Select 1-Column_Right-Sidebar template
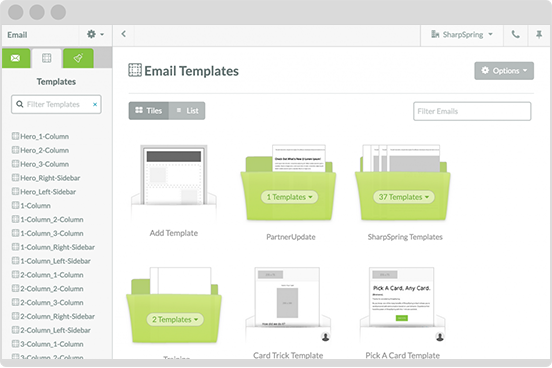552x368 pixels. tap(54, 247)
